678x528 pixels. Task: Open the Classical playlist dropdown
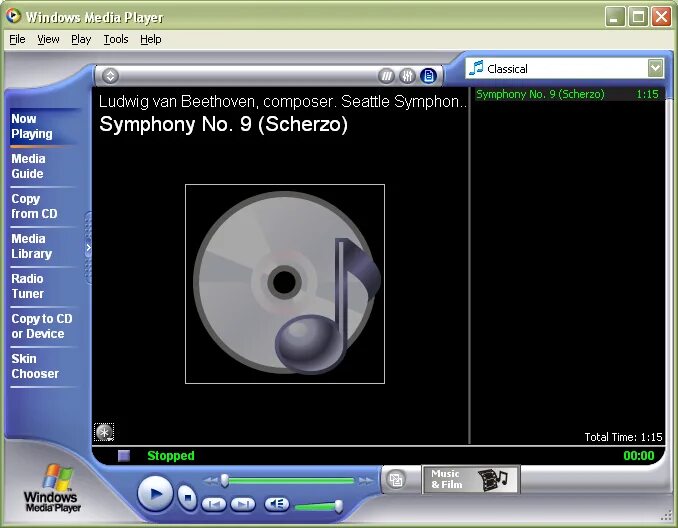coord(565,68)
